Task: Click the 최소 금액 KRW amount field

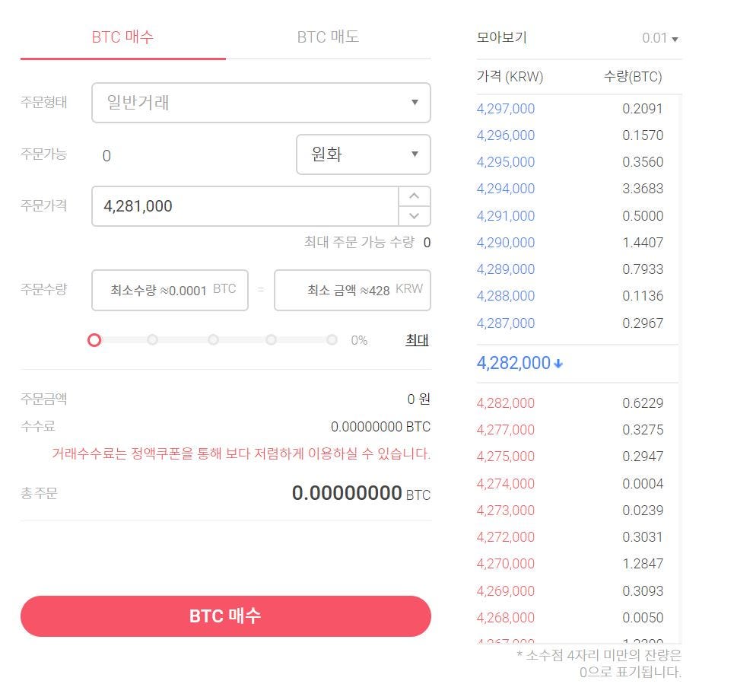Action: click(x=352, y=290)
